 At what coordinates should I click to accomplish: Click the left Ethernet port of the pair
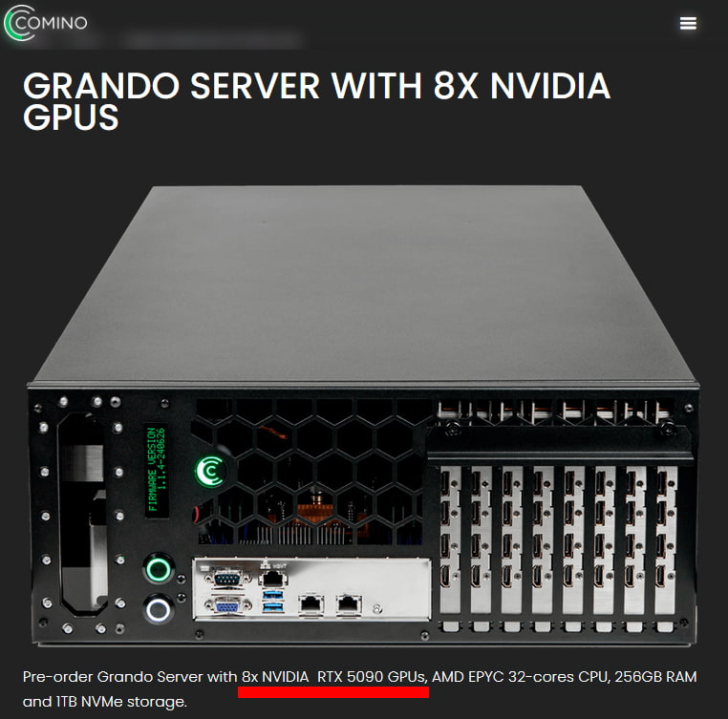pos(310,603)
